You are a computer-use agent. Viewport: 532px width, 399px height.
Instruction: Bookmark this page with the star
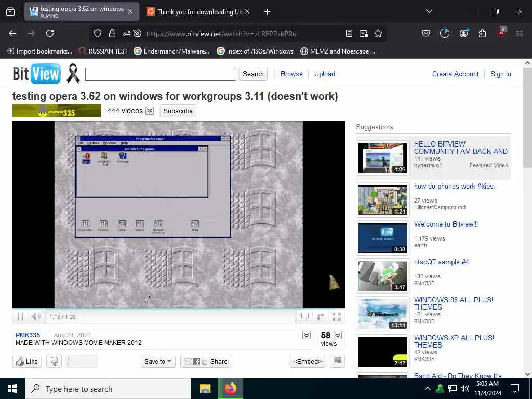(x=378, y=33)
